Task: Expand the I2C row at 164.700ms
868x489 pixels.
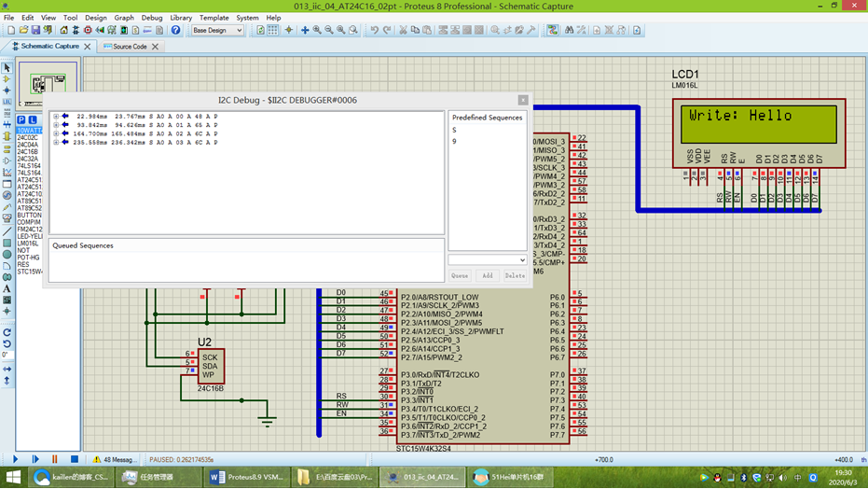Action: point(56,133)
